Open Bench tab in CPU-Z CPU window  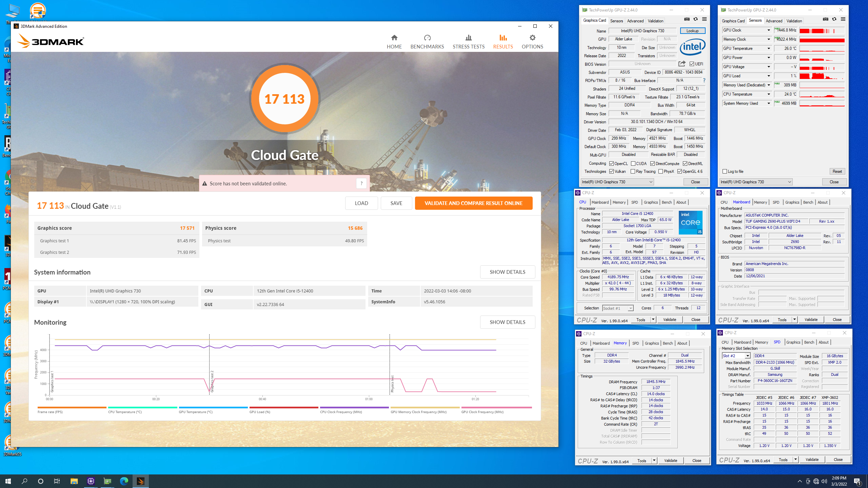[x=667, y=202]
